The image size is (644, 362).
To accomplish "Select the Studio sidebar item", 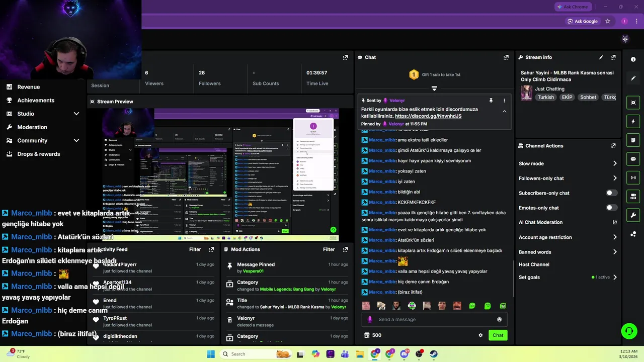I will [x=26, y=114].
